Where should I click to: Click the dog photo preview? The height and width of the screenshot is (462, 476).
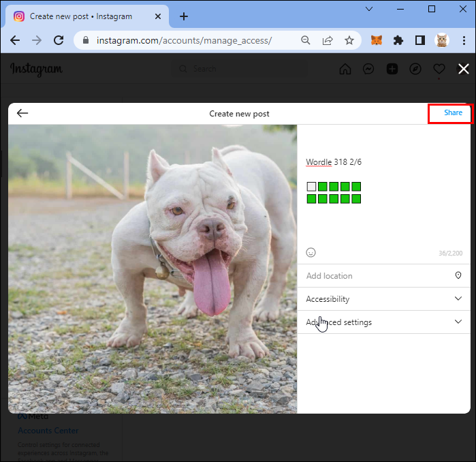click(x=153, y=268)
